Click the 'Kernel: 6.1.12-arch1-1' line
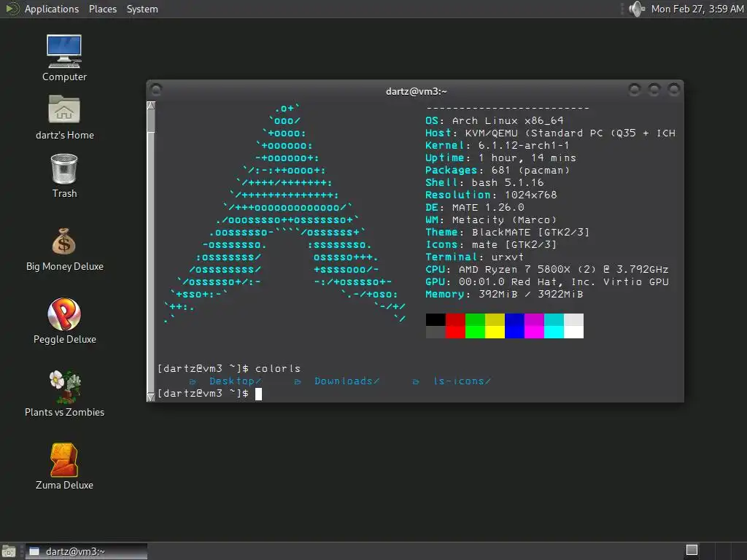 (x=498, y=146)
